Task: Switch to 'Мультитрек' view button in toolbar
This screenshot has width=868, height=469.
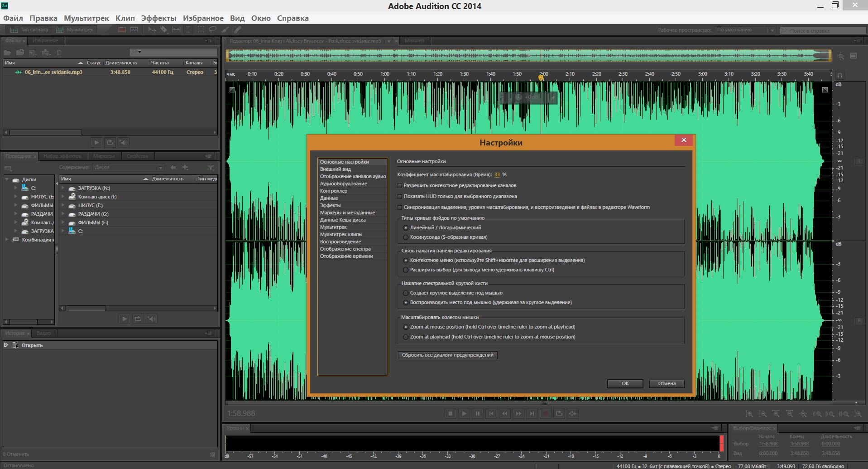Action: coord(75,29)
